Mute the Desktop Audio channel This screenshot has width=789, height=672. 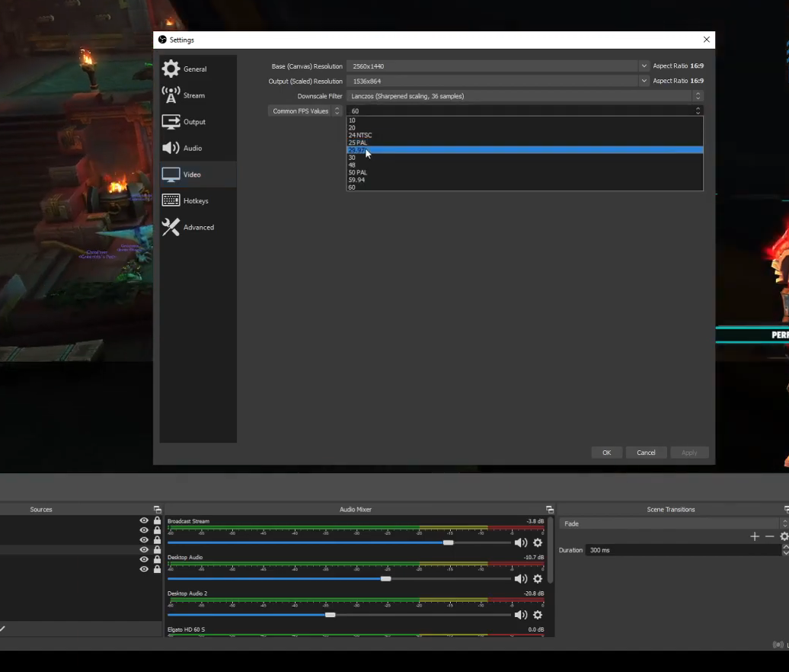521,578
